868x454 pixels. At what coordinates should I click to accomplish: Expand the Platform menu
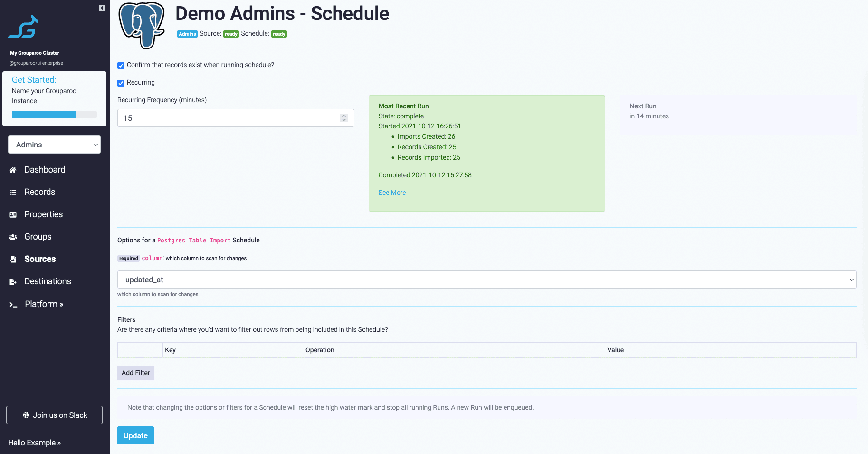pos(44,304)
